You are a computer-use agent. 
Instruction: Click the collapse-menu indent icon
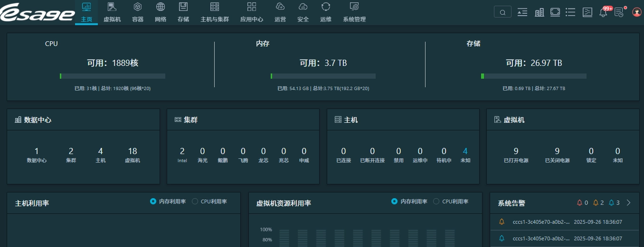(522, 12)
